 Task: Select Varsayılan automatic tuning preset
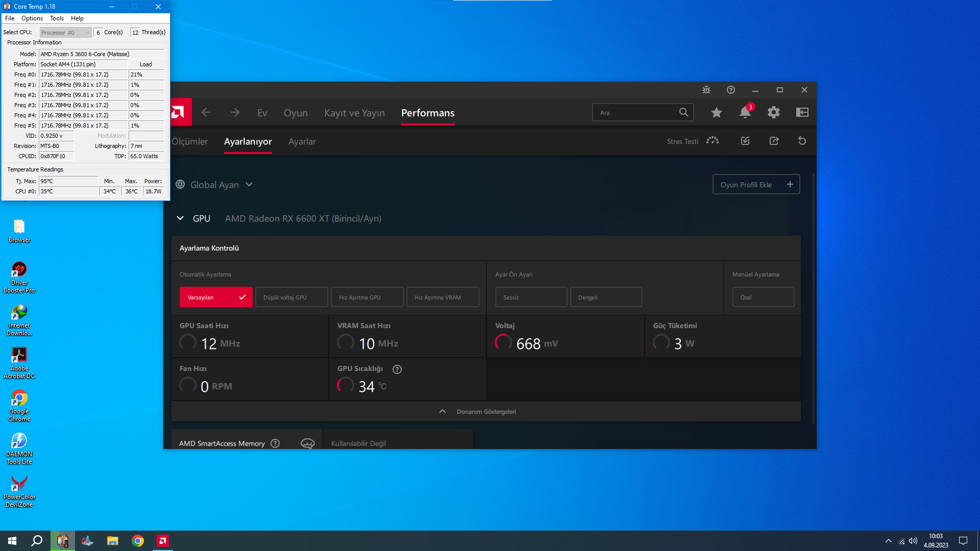tap(216, 297)
